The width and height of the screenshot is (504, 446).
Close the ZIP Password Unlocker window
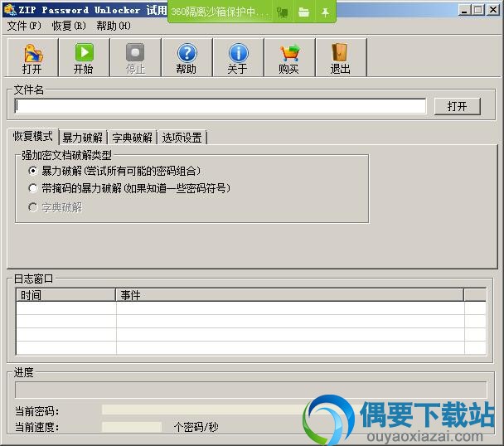493,10
